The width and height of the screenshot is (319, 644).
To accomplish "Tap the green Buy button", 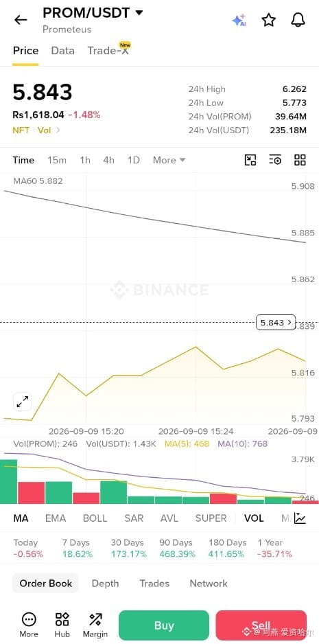I will 164,625.
